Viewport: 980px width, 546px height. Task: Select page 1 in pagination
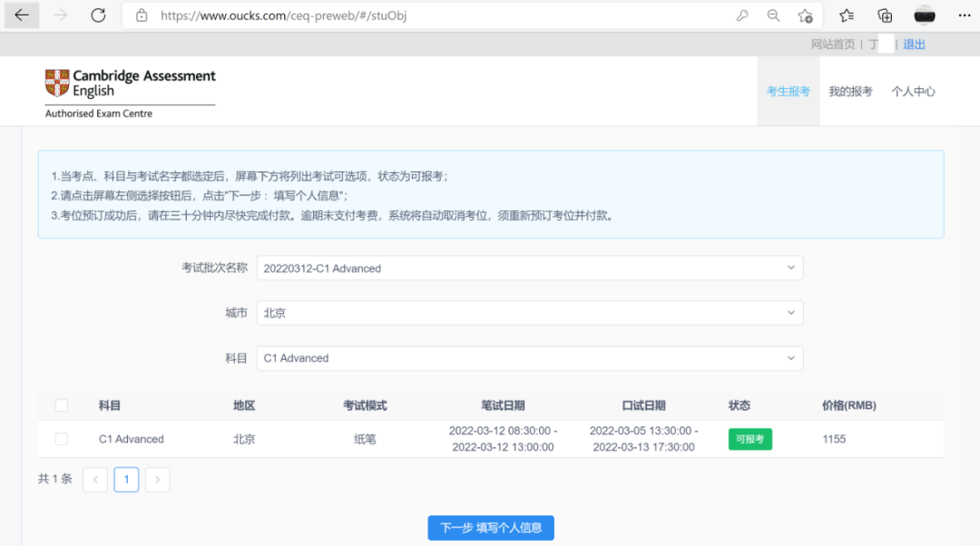[x=126, y=480]
